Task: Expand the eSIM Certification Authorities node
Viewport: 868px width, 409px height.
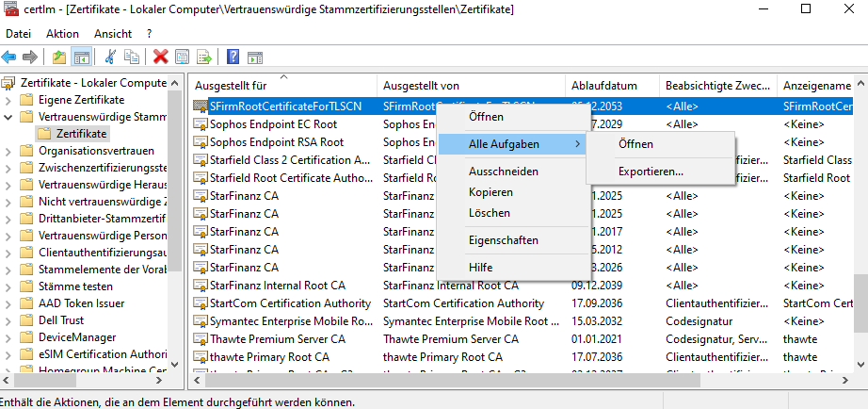Action: click(x=8, y=354)
